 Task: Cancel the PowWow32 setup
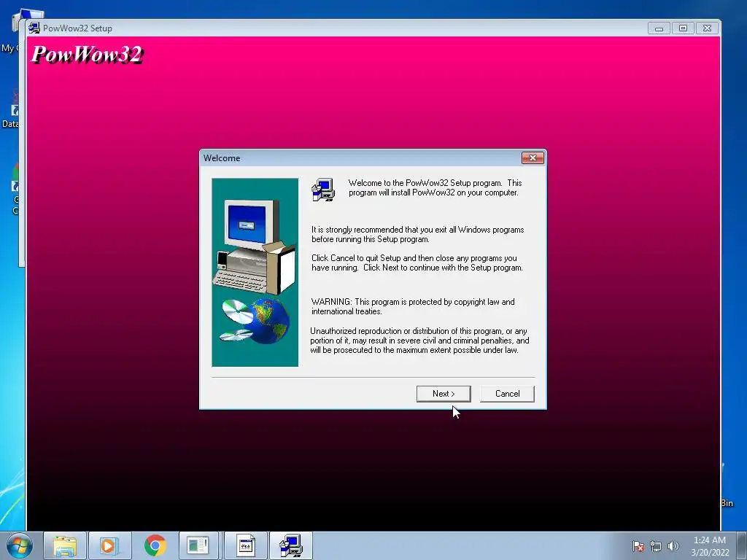(507, 394)
